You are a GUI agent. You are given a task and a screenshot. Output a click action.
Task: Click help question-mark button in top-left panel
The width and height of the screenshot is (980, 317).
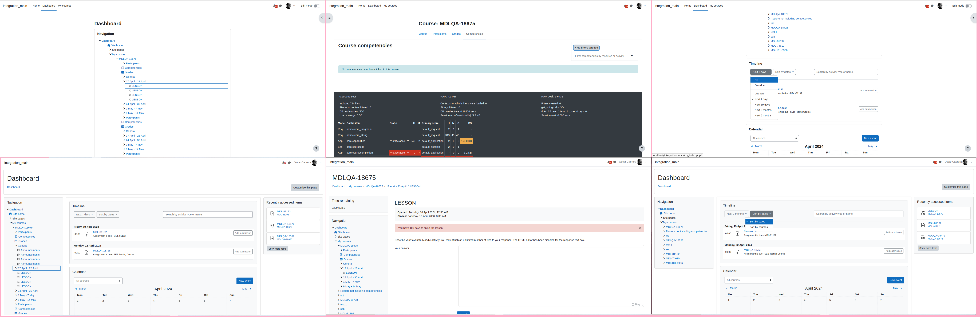click(x=316, y=149)
